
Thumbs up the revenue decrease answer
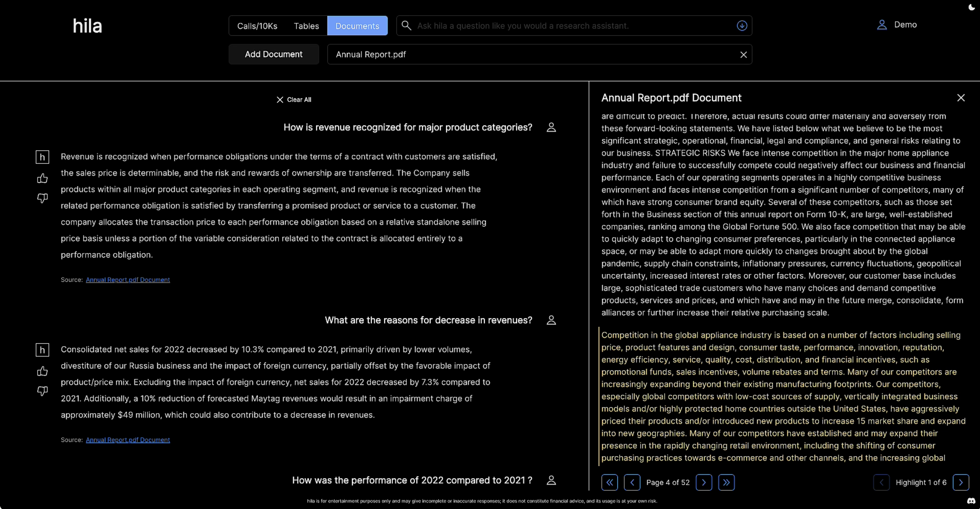tap(42, 371)
